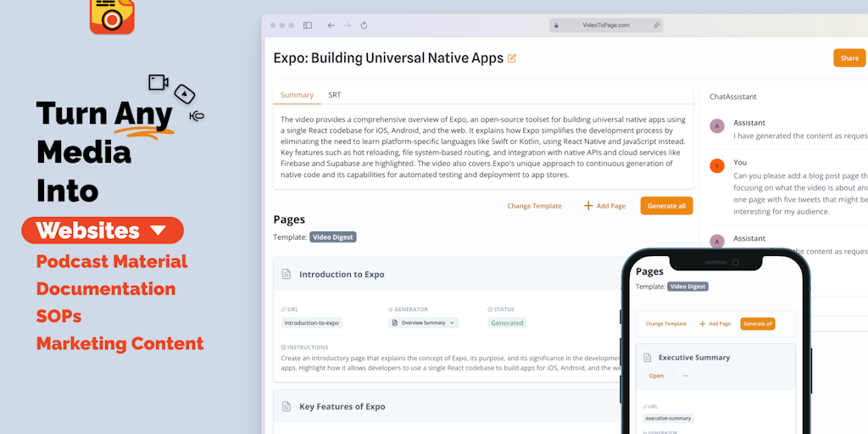Screen dimensions: 868x434
Task: Click the copy link icon in address bar
Action: (x=656, y=25)
